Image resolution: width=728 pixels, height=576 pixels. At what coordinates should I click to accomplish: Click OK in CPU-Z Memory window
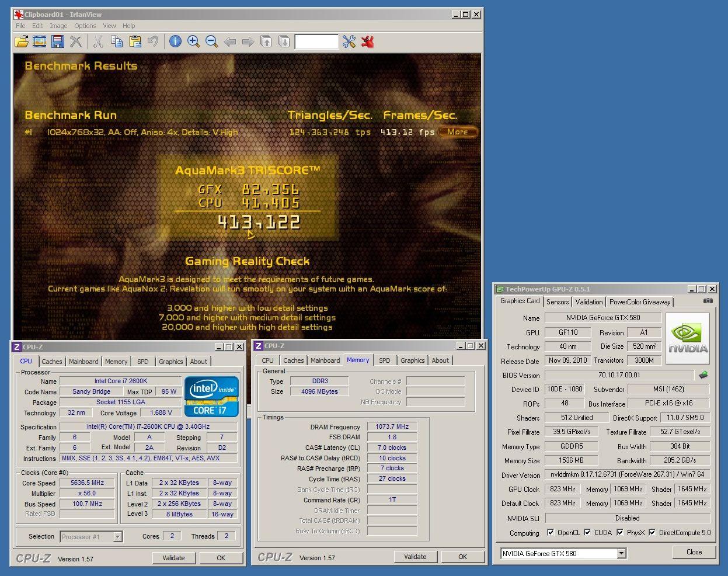pos(462,557)
